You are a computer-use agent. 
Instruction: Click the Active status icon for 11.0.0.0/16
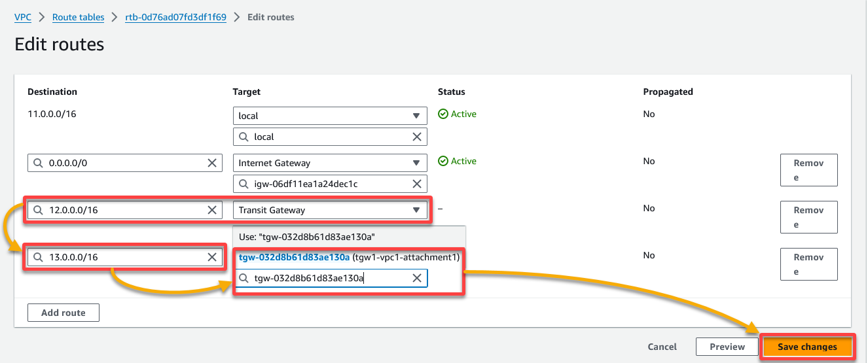click(443, 114)
